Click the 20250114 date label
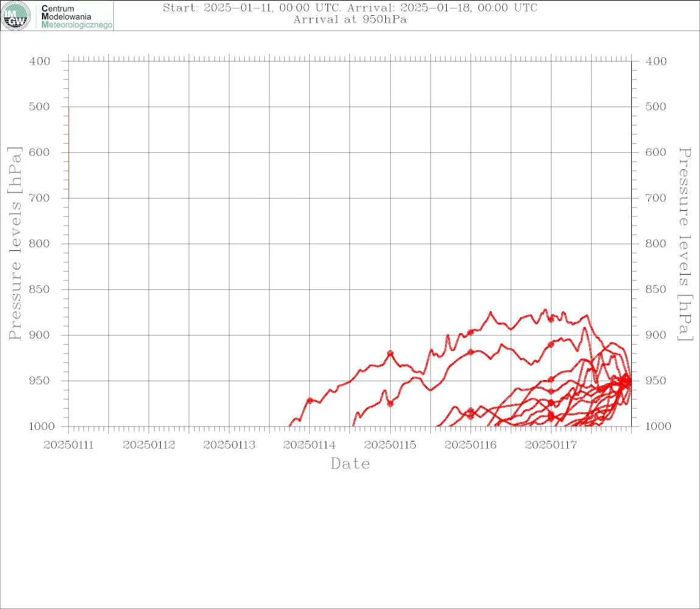 click(x=309, y=445)
